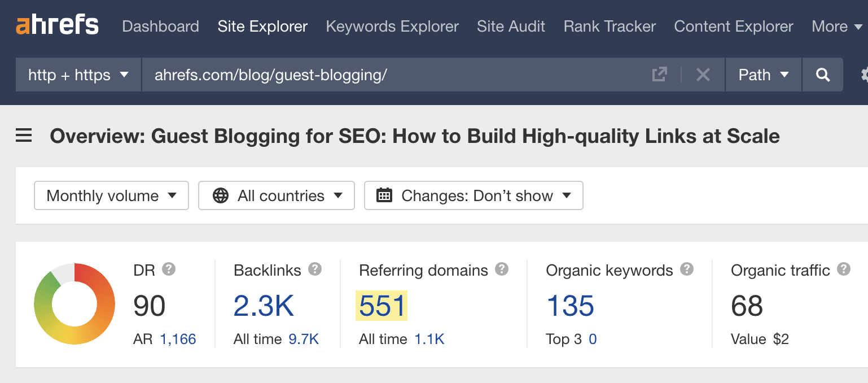Open Keywords Explorer
This screenshot has width=868, height=383.
392,26
